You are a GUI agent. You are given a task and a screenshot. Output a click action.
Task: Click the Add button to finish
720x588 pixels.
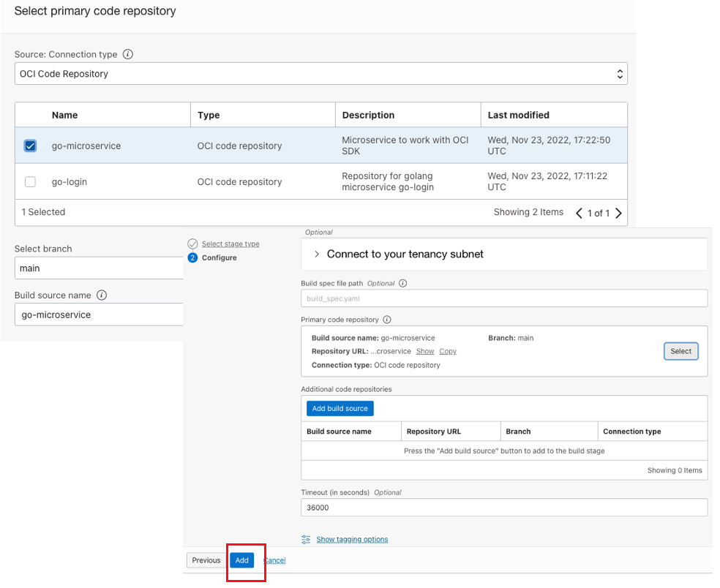[242, 560]
